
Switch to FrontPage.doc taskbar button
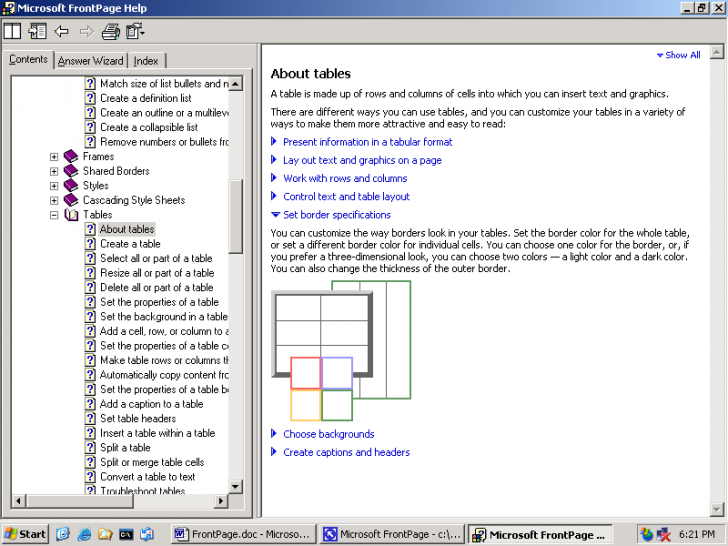pyautogui.click(x=243, y=534)
